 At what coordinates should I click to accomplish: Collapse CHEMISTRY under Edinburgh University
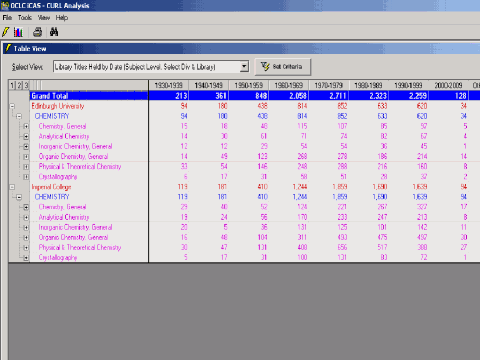tap(19, 116)
